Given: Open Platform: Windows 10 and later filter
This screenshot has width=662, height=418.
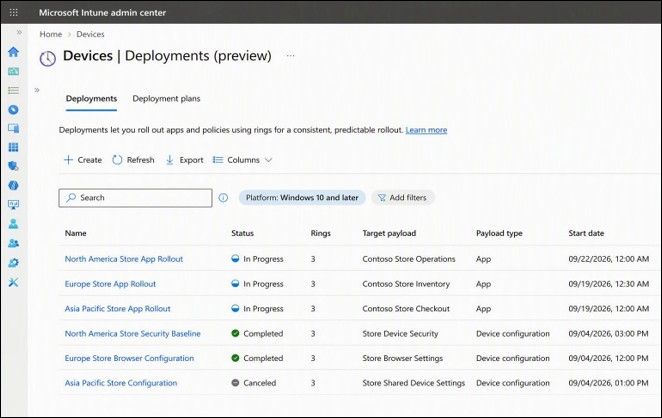Looking at the screenshot, I should [x=302, y=198].
